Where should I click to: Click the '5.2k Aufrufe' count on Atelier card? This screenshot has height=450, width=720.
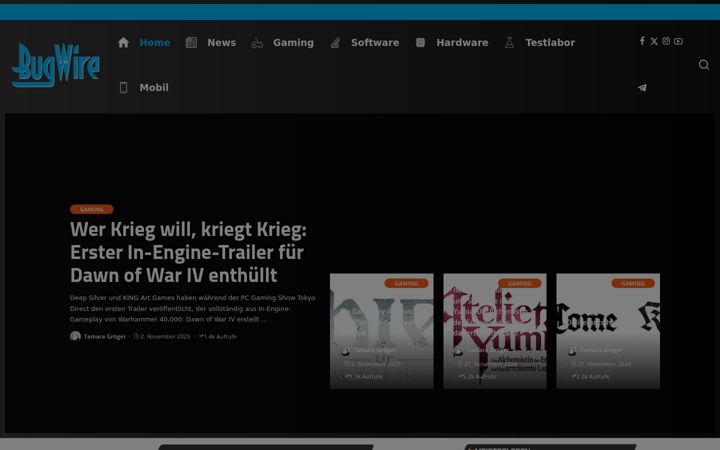[x=477, y=377]
